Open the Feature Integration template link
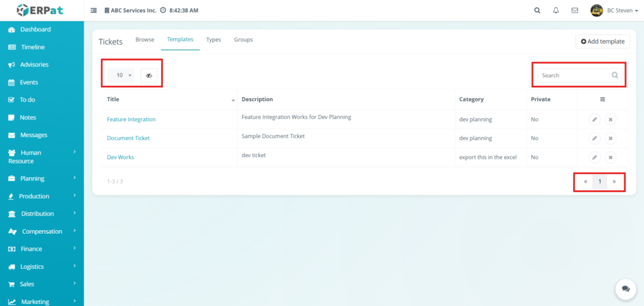644x306 pixels. tap(131, 119)
